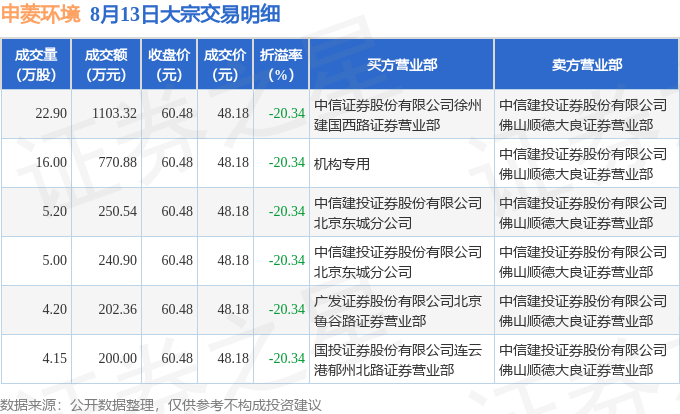Select the 成交量(万股) column header

pos(36,65)
